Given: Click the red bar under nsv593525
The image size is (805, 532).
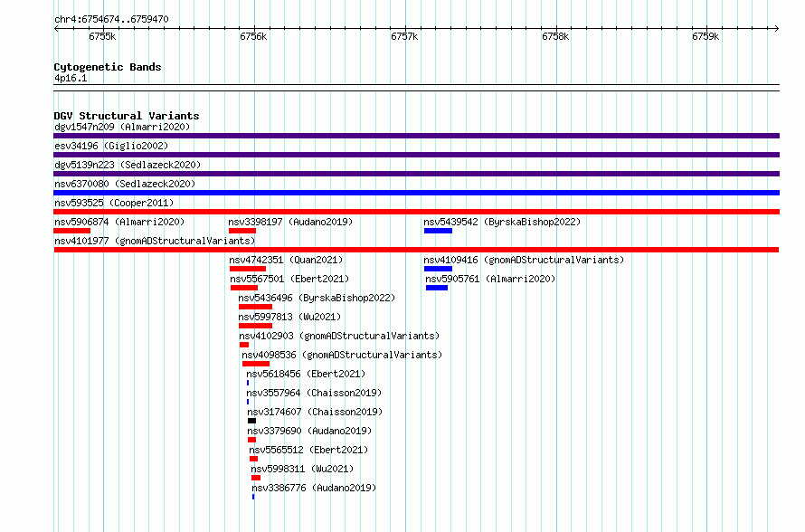Looking at the screenshot, I should tap(416, 212).
